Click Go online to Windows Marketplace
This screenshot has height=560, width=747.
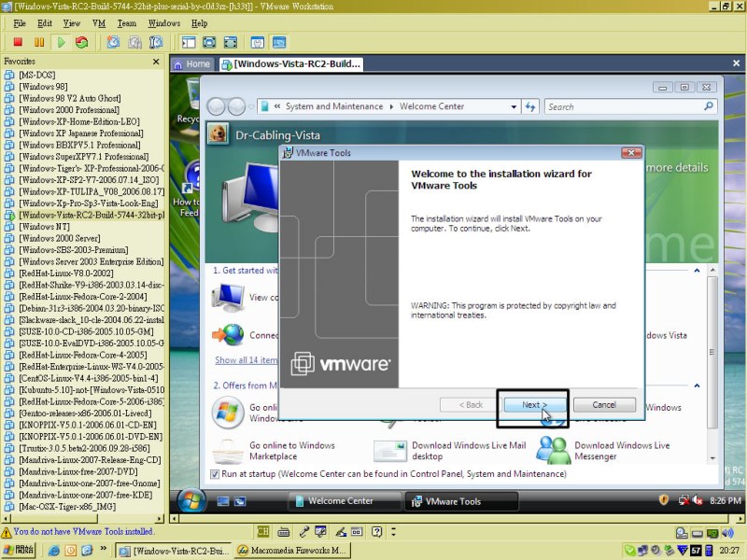pyautogui.click(x=292, y=451)
